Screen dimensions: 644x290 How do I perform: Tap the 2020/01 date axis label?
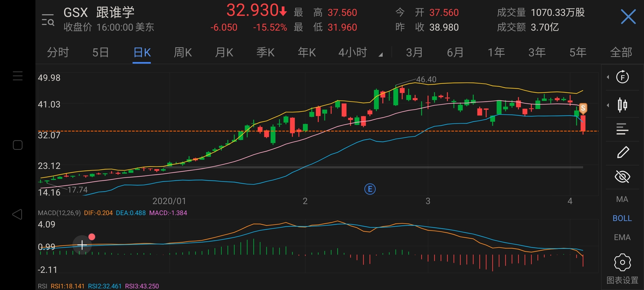point(169,201)
